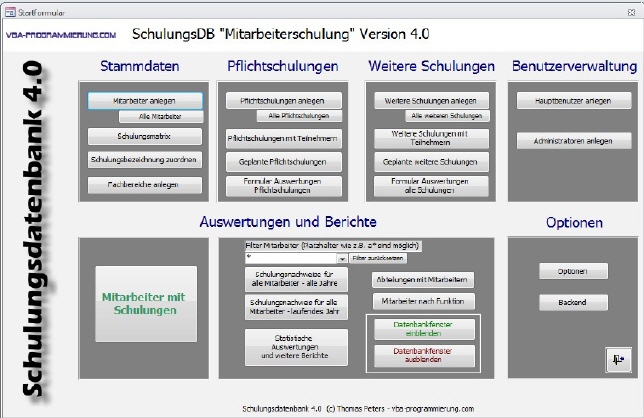The height and width of the screenshot is (418, 644).
Task: Hide database window via Datenbankfenster ausblenden
Action: pos(424,354)
